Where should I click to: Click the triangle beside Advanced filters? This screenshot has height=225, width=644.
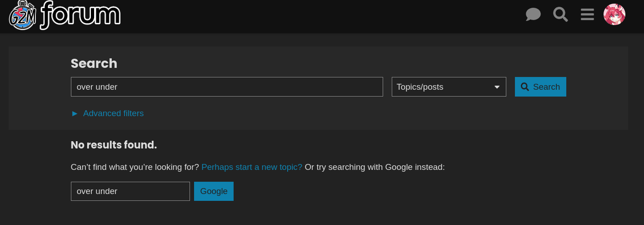[x=75, y=113]
